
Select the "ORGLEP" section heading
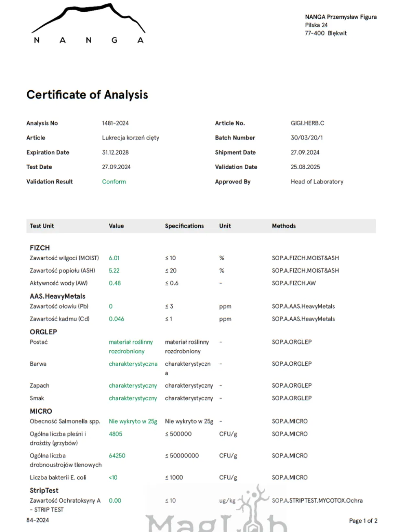click(x=43, y=332)
